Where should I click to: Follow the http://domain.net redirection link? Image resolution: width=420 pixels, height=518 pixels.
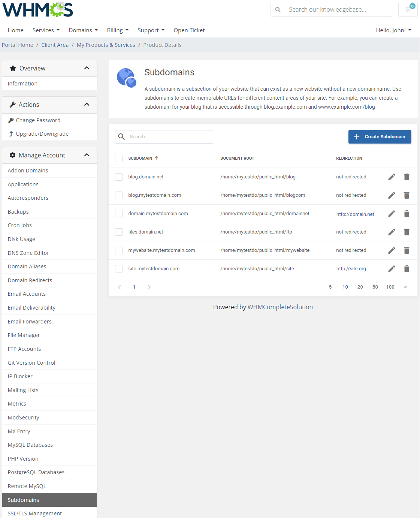355,214
